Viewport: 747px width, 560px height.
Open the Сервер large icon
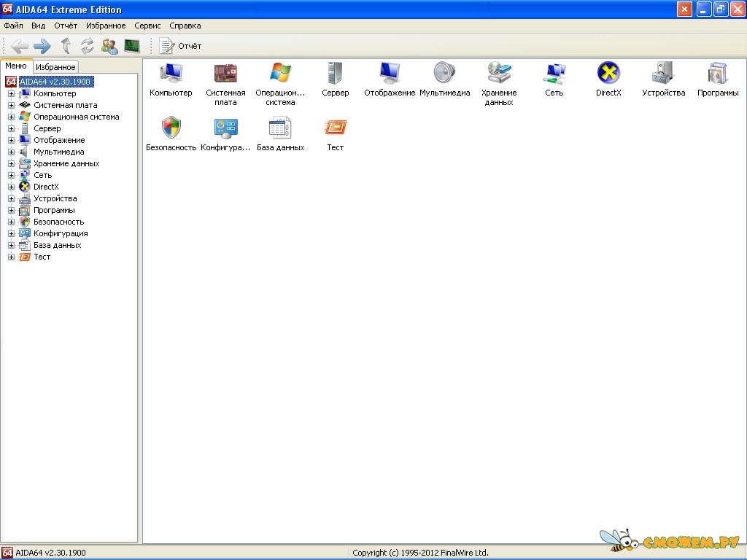pyautogui.click(x=336, y=73)
